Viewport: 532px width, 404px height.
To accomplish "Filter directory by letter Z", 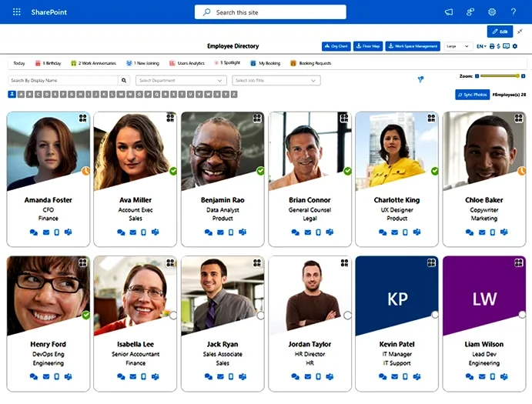I will [x=234, y=95].
